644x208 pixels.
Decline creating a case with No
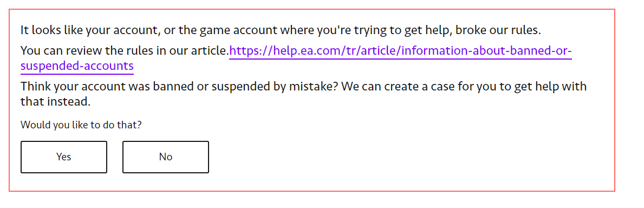pyautogui.click(x=166, y=157)
